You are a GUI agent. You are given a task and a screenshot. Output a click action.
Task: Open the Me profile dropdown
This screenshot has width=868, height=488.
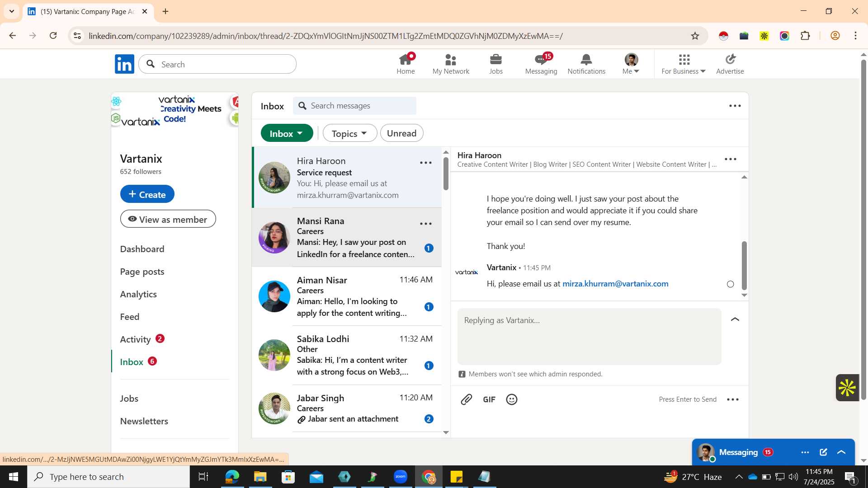631,64
